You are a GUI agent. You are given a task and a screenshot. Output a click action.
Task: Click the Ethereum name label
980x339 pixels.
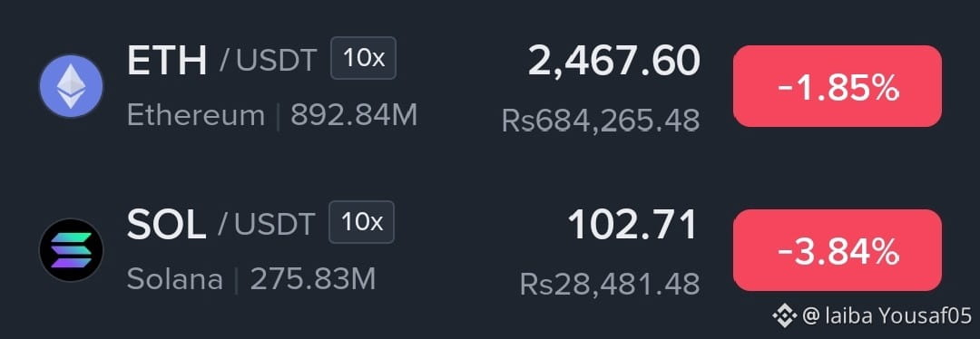[x=196, y=115]
